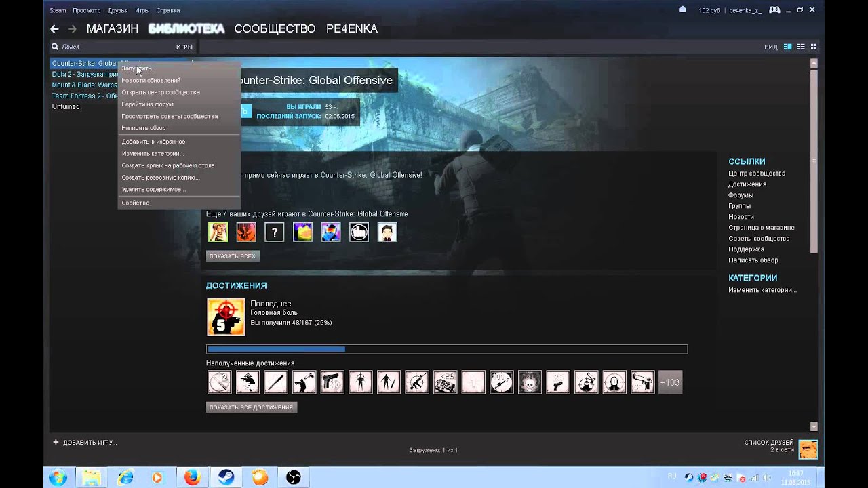Select Mount & Blade: Warband in library
868x488 pixels.
(85, 85)
